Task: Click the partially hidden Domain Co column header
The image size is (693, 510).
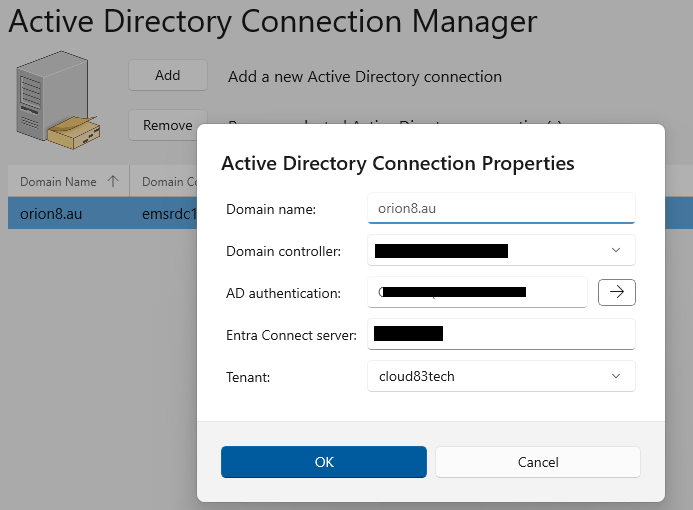Action: click(164, 182)
